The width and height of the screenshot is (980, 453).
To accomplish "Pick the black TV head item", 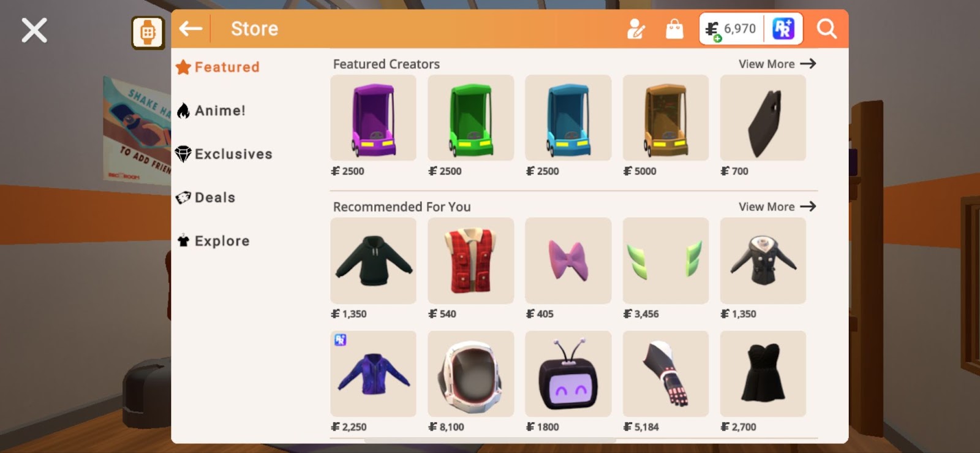I will click(x=568, y=374).
